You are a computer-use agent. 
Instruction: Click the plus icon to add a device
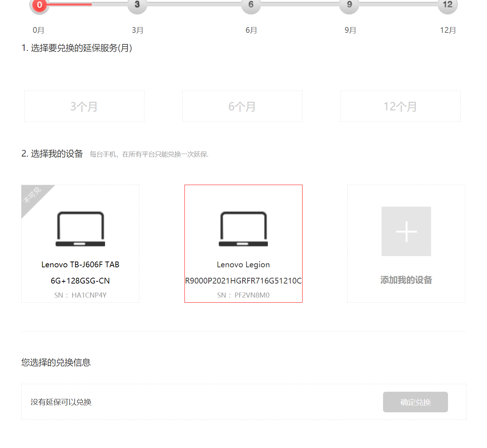(x=406, y=231)
